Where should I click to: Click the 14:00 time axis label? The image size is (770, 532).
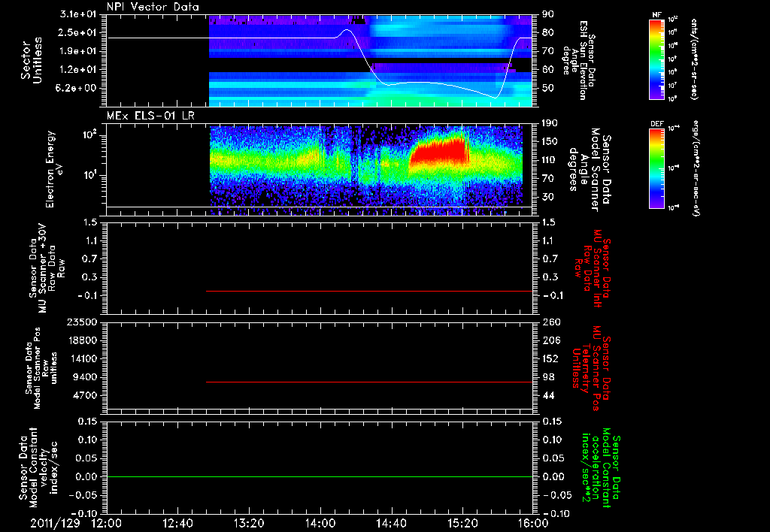coord(320,523)
